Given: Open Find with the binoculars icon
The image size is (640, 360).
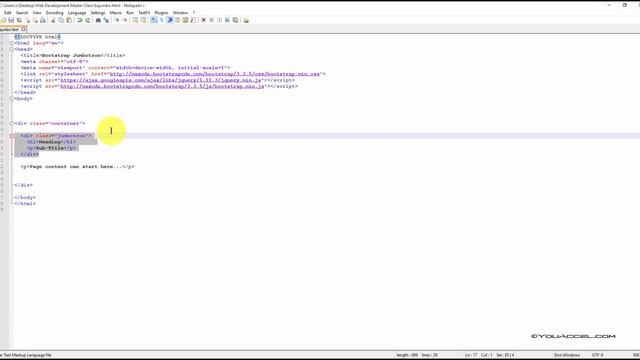Looking at the screenshot, I should tap(98, 20).
